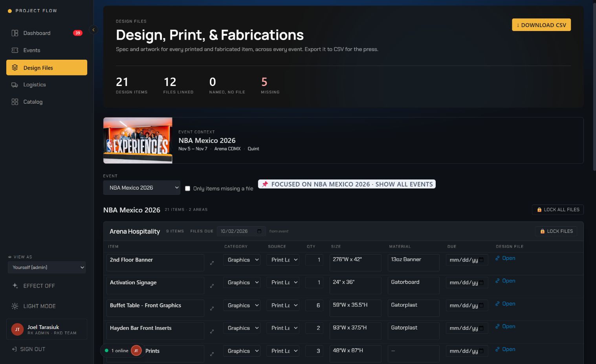
Task: Open design file link for Activation Signage
Action: (505, 281)
